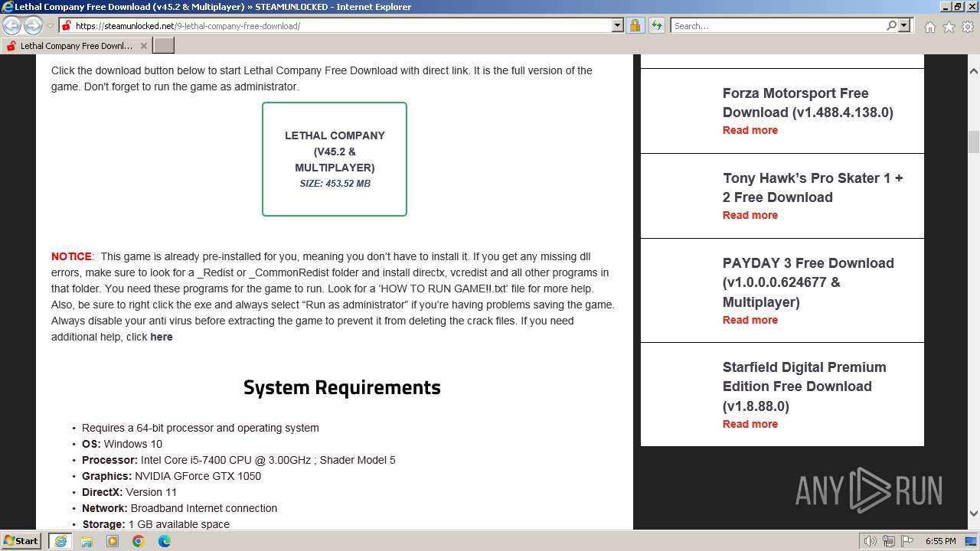This screenshot has width=980, height=551.
Task: Select the System Requirements heading
Action: pyautogui.click(x=342, y=387)
